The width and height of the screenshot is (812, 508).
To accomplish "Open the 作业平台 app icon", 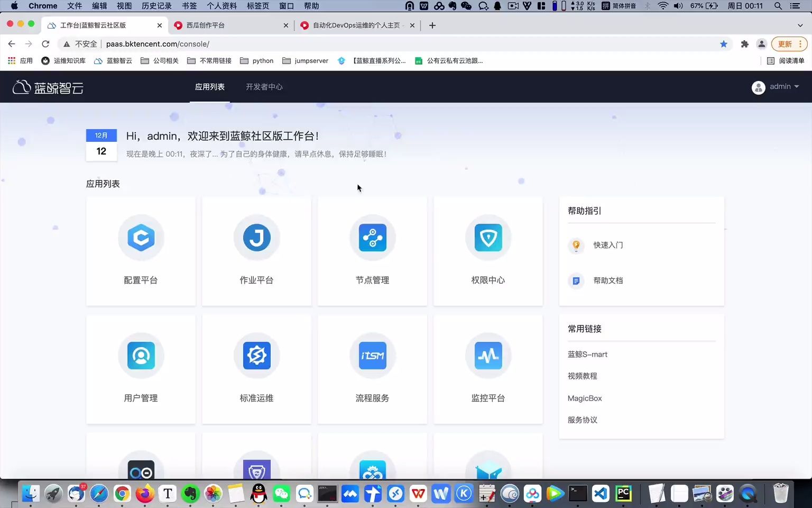I will click(x=256, y=238).
